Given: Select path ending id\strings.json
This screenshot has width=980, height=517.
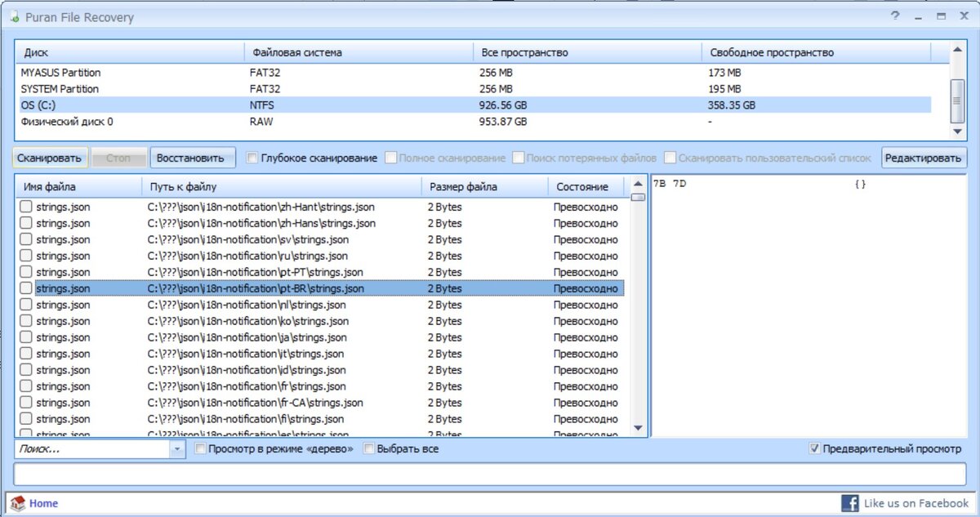Looking at the screenshot, I should 246,370.
